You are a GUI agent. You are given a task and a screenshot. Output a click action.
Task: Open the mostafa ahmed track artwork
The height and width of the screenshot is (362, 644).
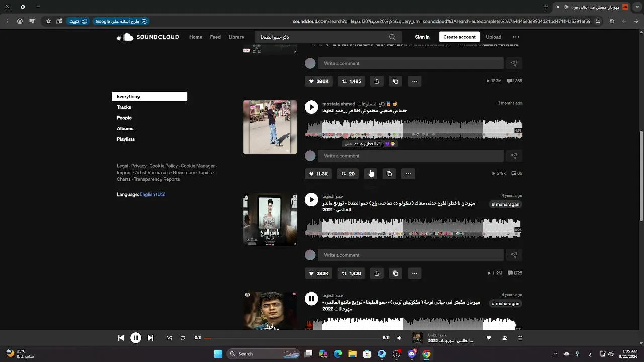pyautogui.click(x=270, y=127)
